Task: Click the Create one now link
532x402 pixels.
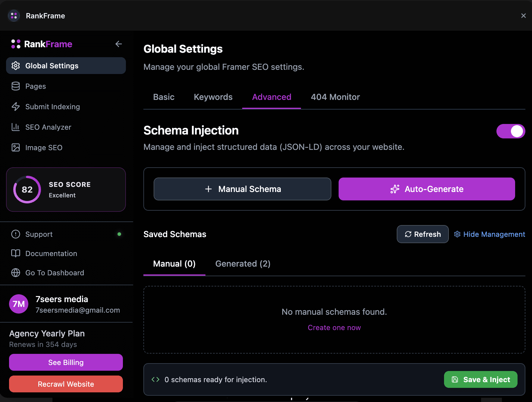Action: pos(334,327)
